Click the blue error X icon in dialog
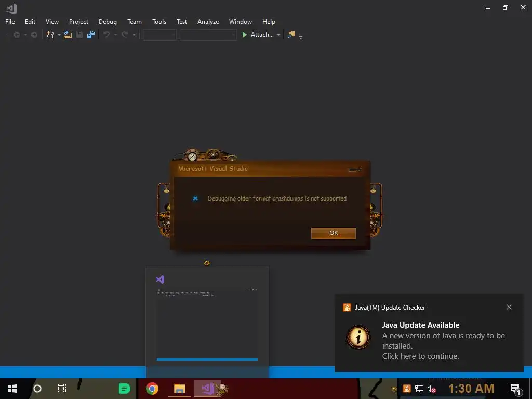 pos(195,198)
